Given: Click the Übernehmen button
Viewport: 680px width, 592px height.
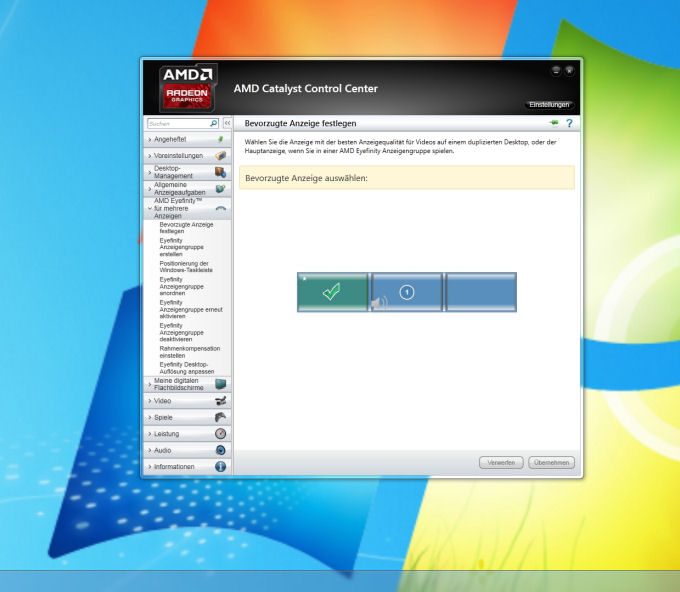Looking at the screenshot, I should coord(551,463).
